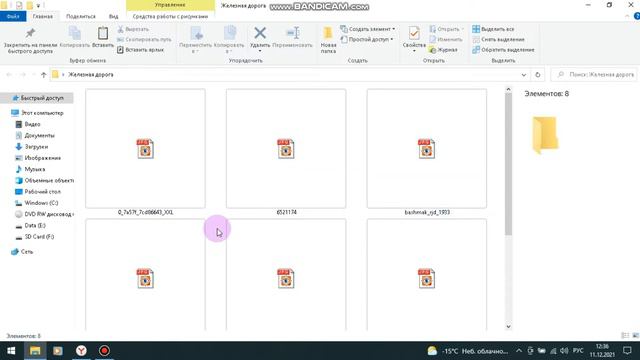640x360 pixels.
Task: Expand the address bar history dropdown
Action: [524, 75]
